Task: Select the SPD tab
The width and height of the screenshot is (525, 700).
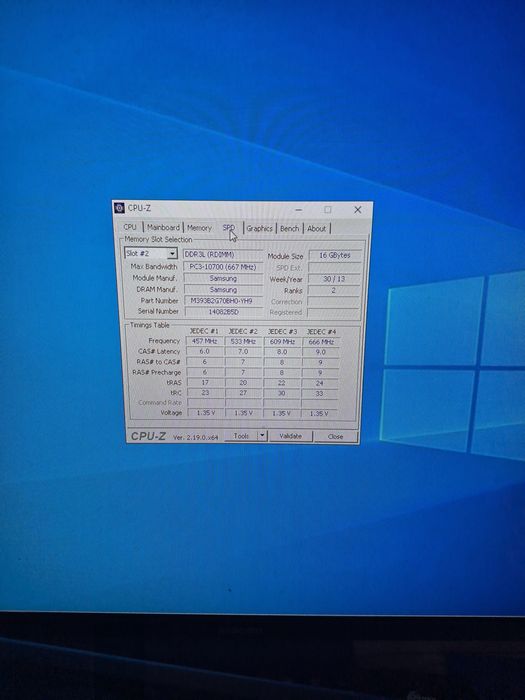Action: tap(229, 228)
